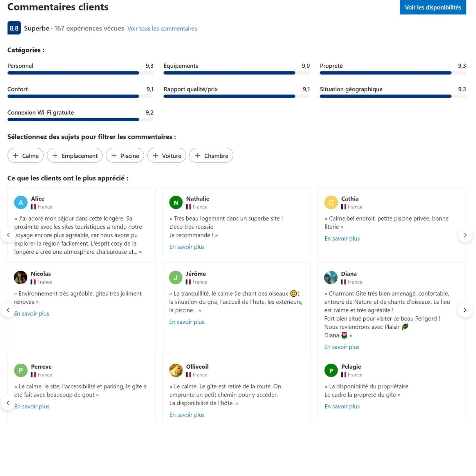Click Nicolas's profile photo
The image size is (476, 476).
pyautogui.click(x=21, y=277)
